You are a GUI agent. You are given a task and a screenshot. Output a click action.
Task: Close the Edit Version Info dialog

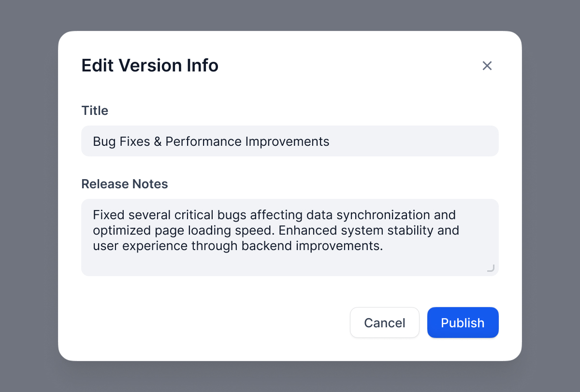[487, 66]
